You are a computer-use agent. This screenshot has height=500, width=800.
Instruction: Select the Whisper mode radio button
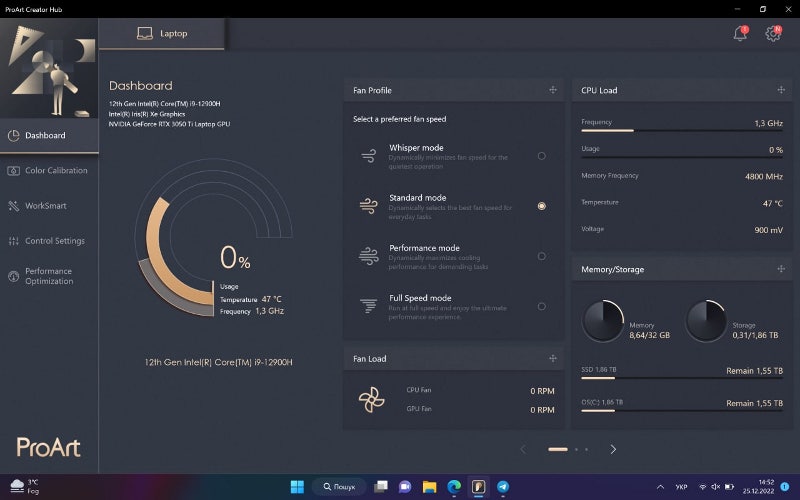pyautogui.click(x=541, y=156)
